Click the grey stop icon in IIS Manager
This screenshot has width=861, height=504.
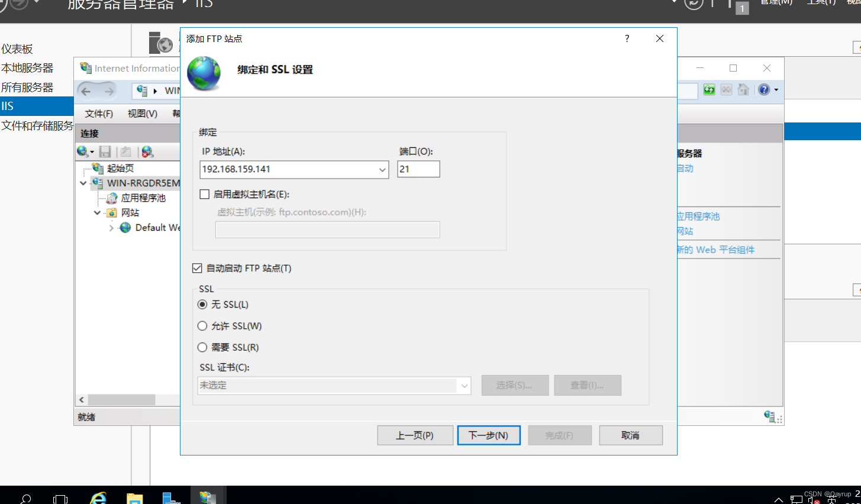coord(727,89)
